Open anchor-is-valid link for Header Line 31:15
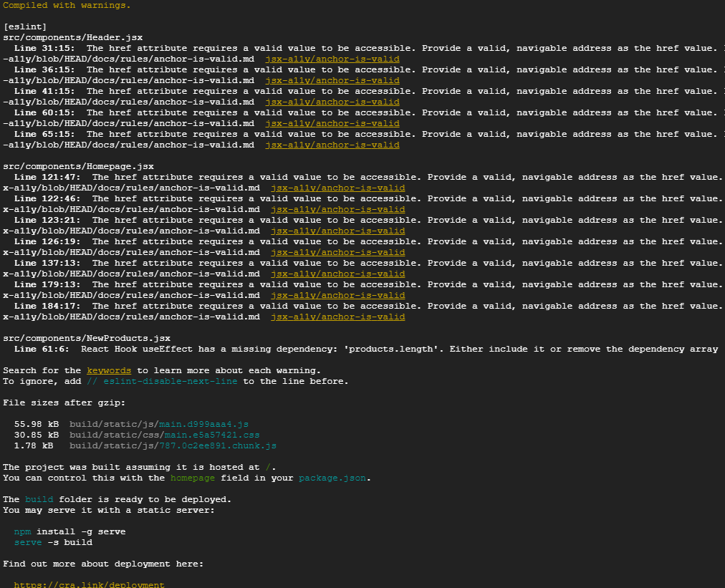This screenshot has height=588, width=725. tap(332, 59)
